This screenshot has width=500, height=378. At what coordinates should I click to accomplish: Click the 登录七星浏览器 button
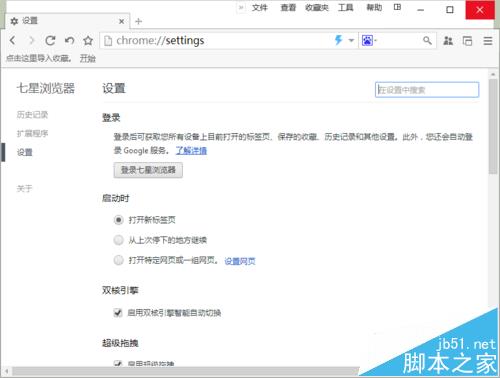pyautogui.click(x=148, y=170)
